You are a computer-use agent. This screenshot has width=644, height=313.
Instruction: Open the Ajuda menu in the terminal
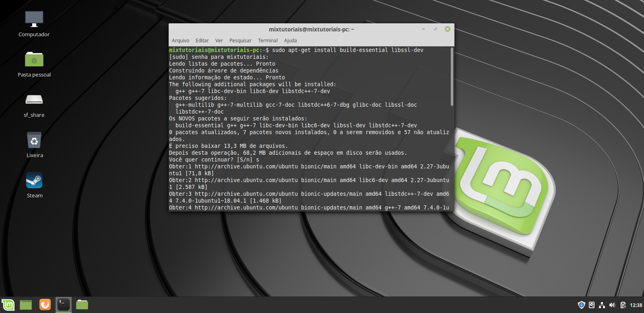tap(290, 40)
